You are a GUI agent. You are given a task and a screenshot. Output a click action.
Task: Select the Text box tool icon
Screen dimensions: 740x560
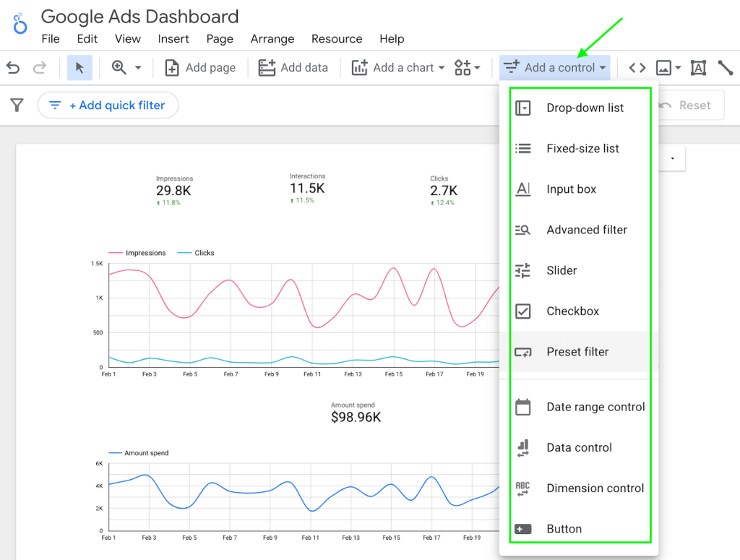(x=698, y=68)
